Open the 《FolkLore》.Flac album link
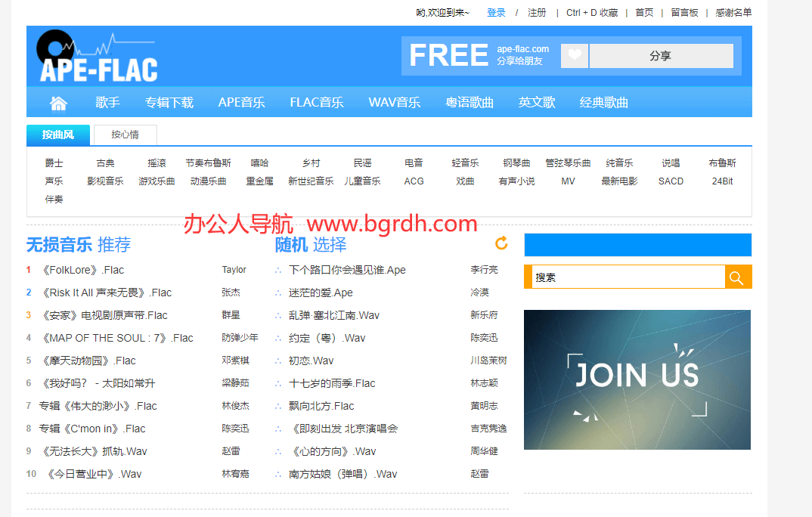Image resolution: width=812 pixels, height=517 pixels. click(82, 270)
